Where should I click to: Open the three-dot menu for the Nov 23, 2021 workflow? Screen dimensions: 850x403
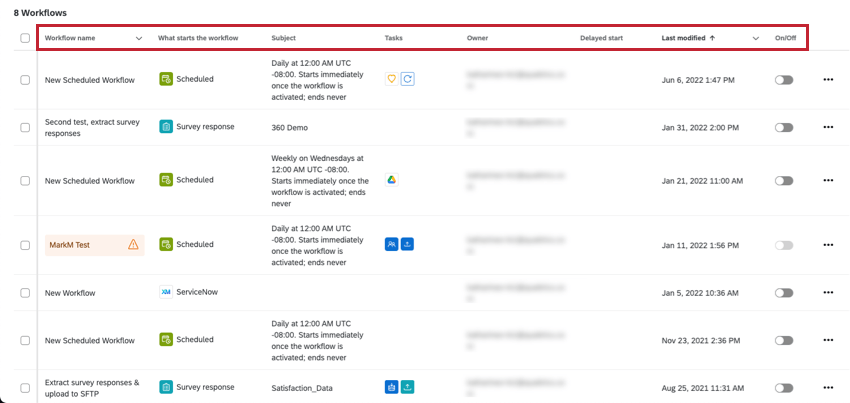(828, 340)
